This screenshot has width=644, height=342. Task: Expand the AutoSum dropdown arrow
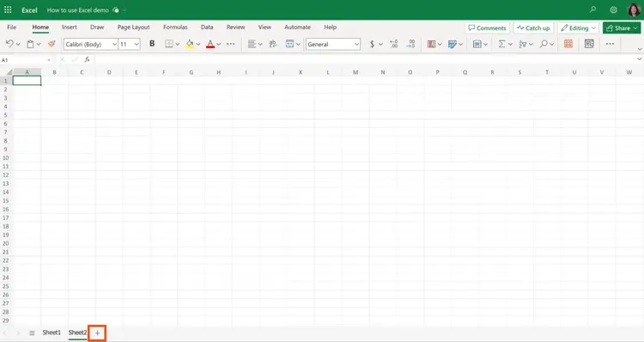510,45
